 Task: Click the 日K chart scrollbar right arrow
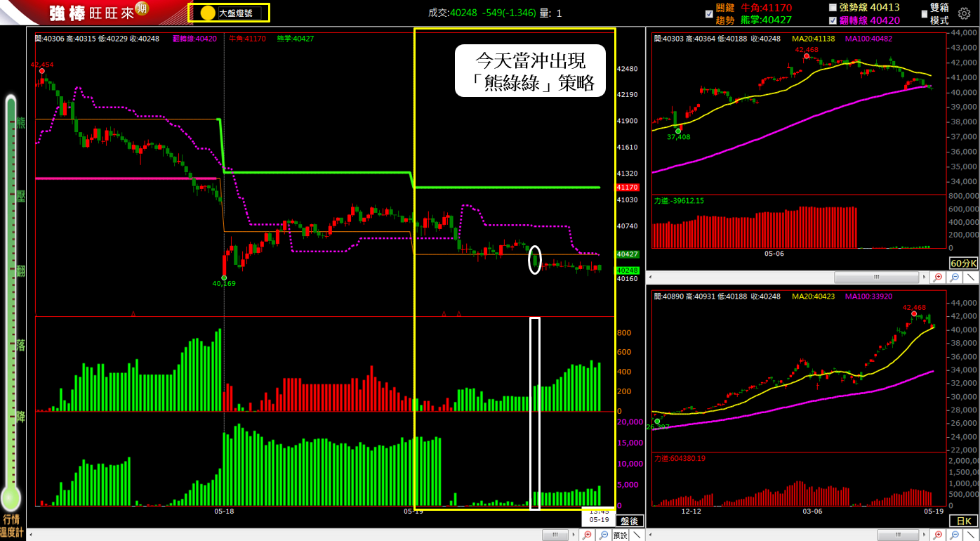pyautogui.click(x=924, y=535)
